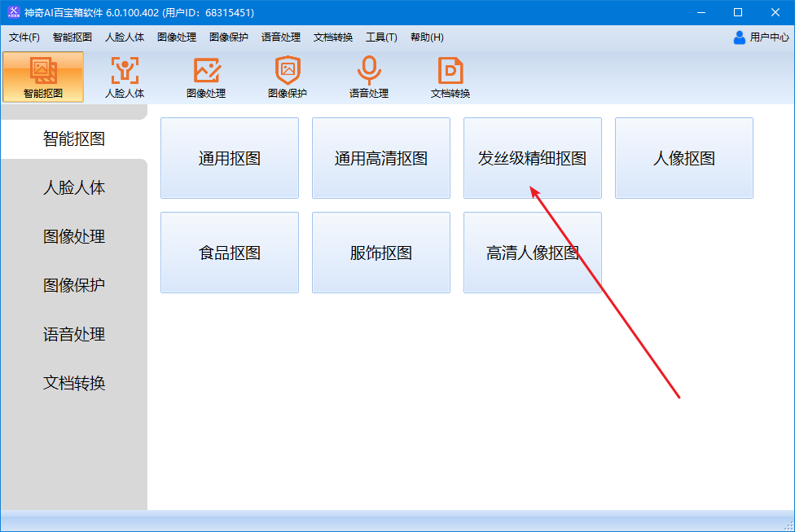Launch 发丝级精细抠图
The image size is (795, 532).
[533, 158]
